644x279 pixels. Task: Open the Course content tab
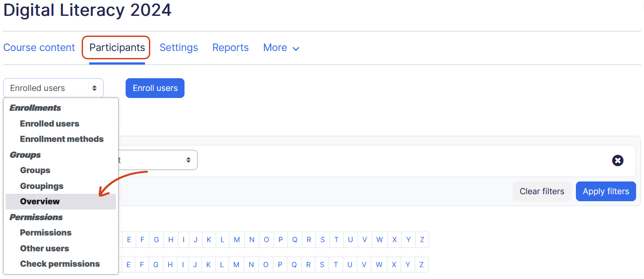click(x=39, y=47)
